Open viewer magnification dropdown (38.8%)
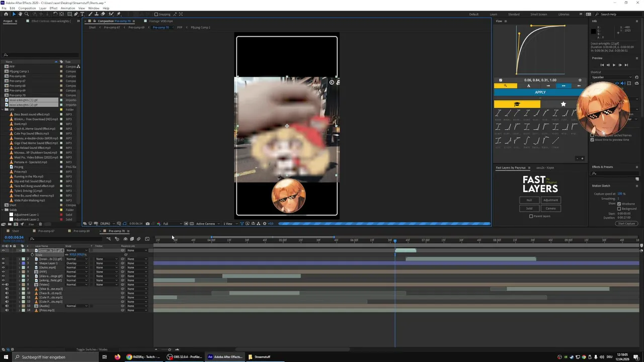The image size is (644, 362). (x=108, y=223)
